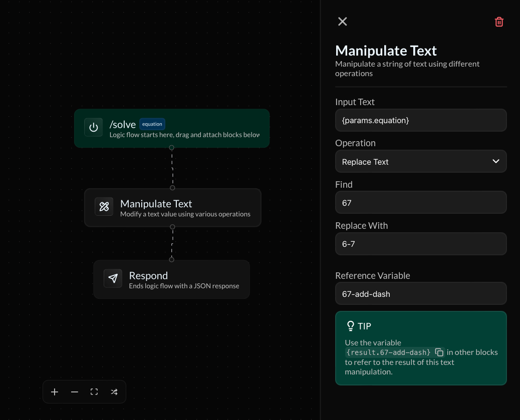Click the Manipulate Text panel heading
The width and height of the screenshot is (520, 420).
click(386, 51)
